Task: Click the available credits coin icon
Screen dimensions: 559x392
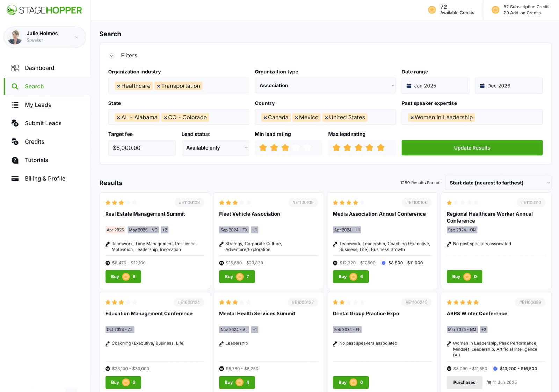Action: coord(432,10)
